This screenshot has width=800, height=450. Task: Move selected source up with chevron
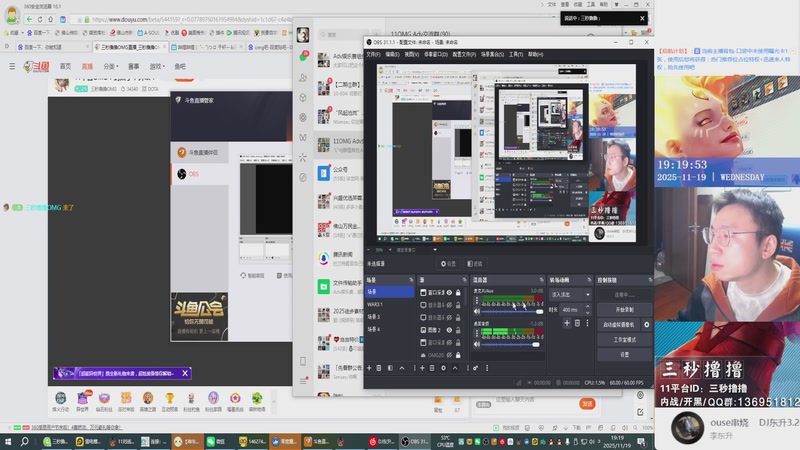tap(455, 368)
